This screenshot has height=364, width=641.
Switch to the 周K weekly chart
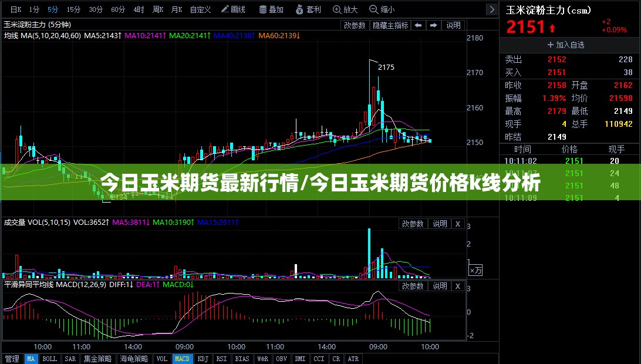pyautogui.click(x=158, y=9)
